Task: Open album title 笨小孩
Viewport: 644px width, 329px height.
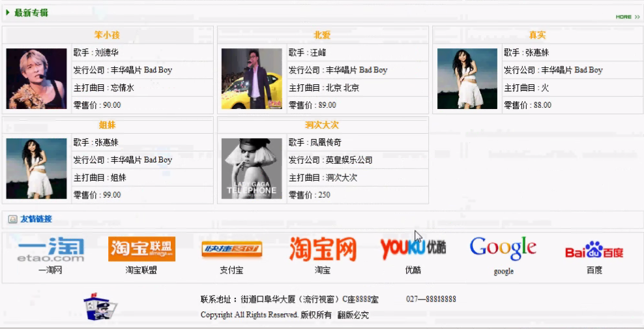Action: pos(107,35)
